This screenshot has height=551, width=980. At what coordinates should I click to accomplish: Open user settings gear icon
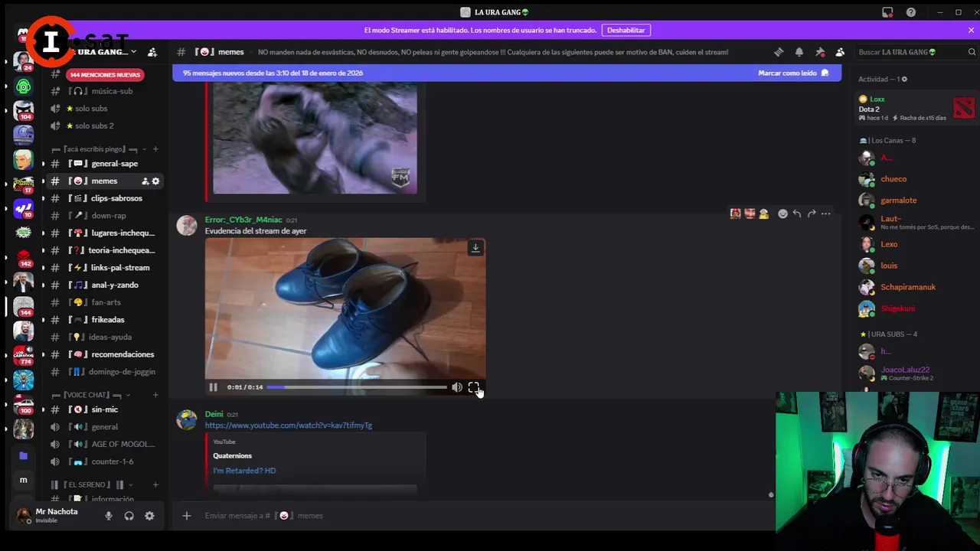coord(149,516)
